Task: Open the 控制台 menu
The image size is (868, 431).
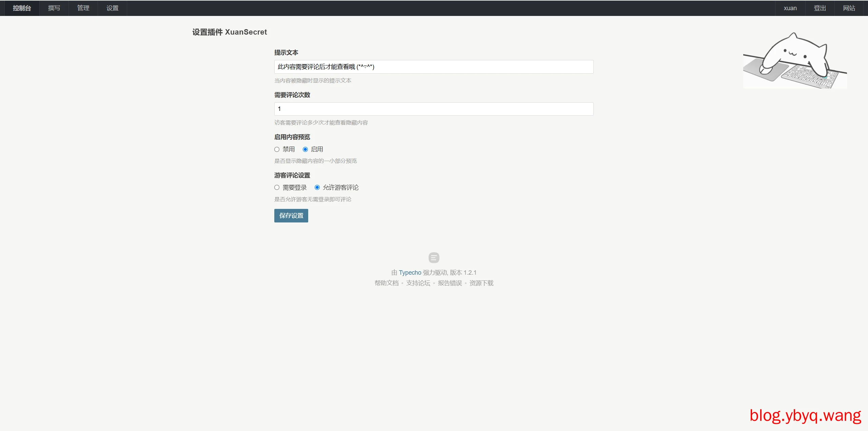Action: click(x=22, y=8)
